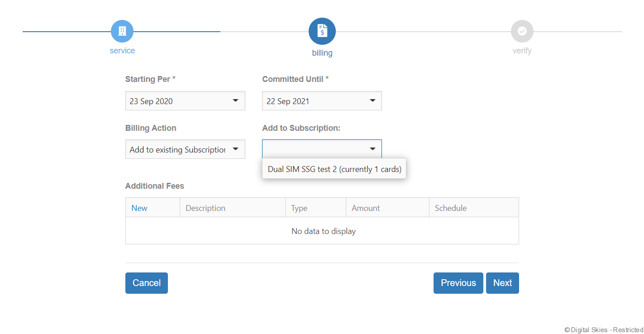The image size is (644, 334).
Task: Open the Starting Per date dropdown
Action: coord(185,101)
